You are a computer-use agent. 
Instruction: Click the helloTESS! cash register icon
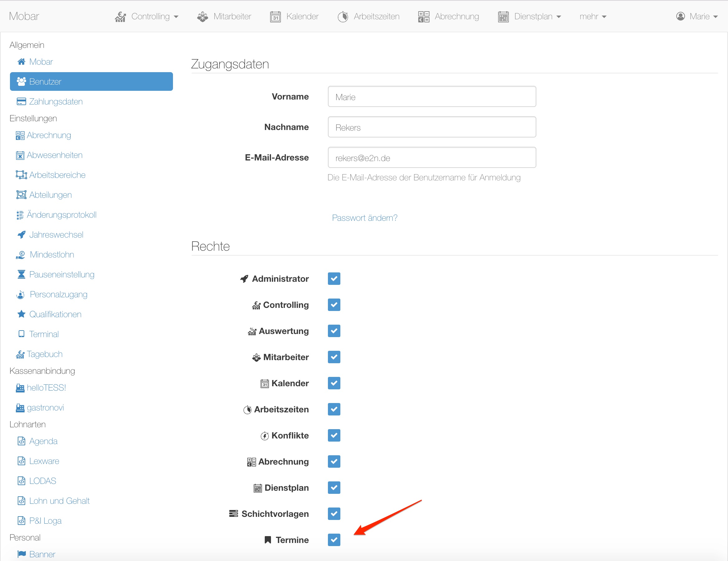[20, 388]
